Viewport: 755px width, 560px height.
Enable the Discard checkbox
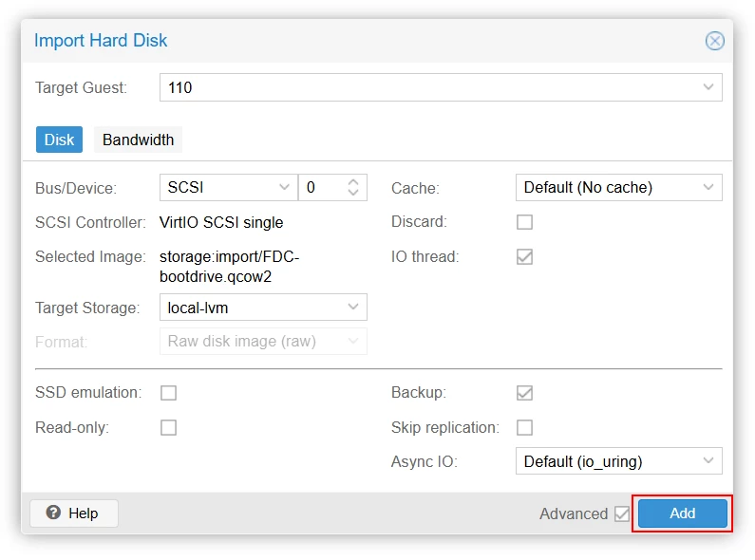(524, 222)
